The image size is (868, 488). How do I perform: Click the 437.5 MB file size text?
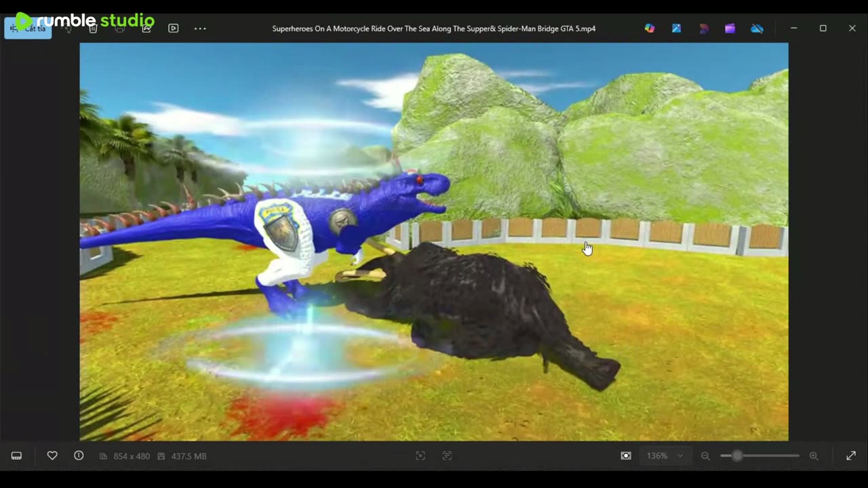[189, 456]
